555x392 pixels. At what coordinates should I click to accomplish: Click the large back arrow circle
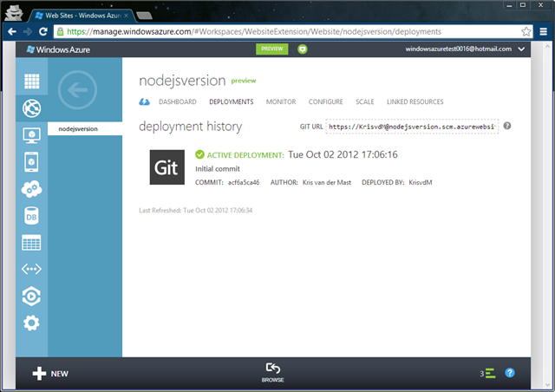(77, 90)
